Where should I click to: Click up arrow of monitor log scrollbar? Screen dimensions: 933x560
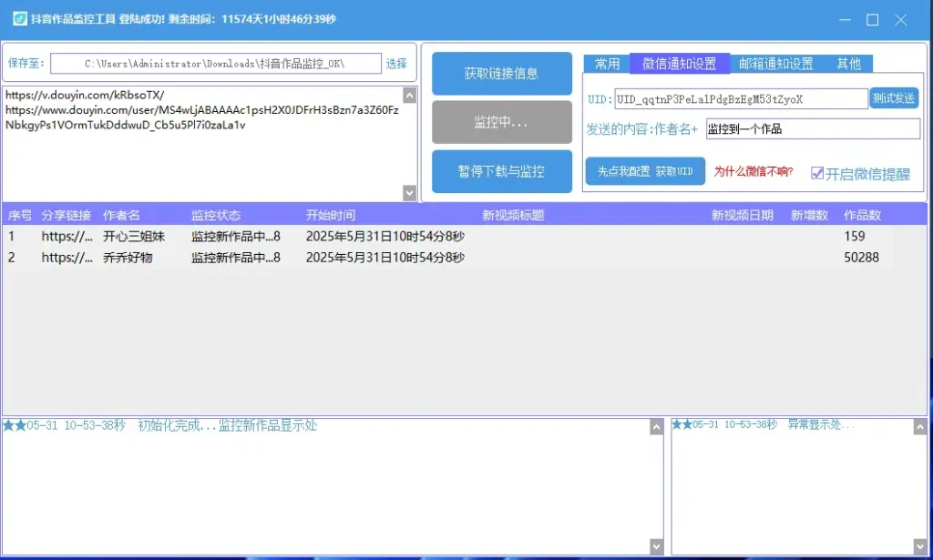pyautogui.click(x=656, y=427)
